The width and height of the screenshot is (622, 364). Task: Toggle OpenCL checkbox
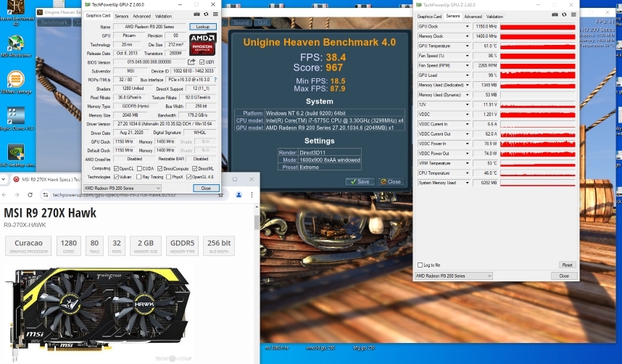pos(116,169)
